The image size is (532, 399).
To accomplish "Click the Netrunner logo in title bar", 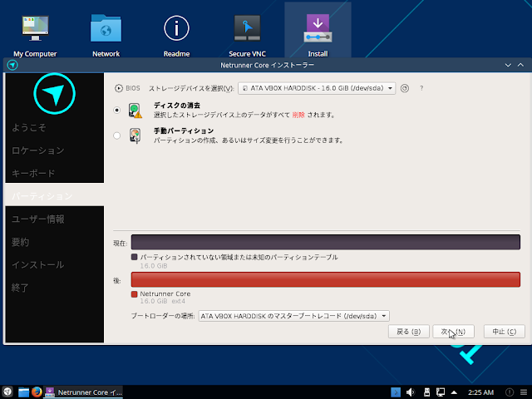I will click(12, 65).
